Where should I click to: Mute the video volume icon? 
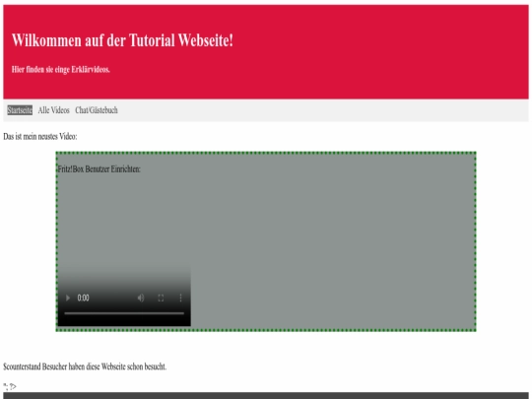click(141, 298)
